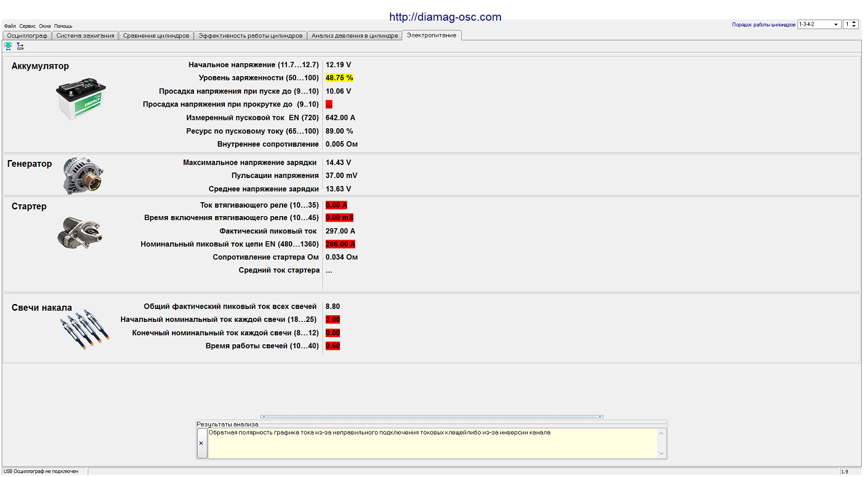Click the Сопротивление стартера Ом label
Screen dimensions: 868x477
266,258
